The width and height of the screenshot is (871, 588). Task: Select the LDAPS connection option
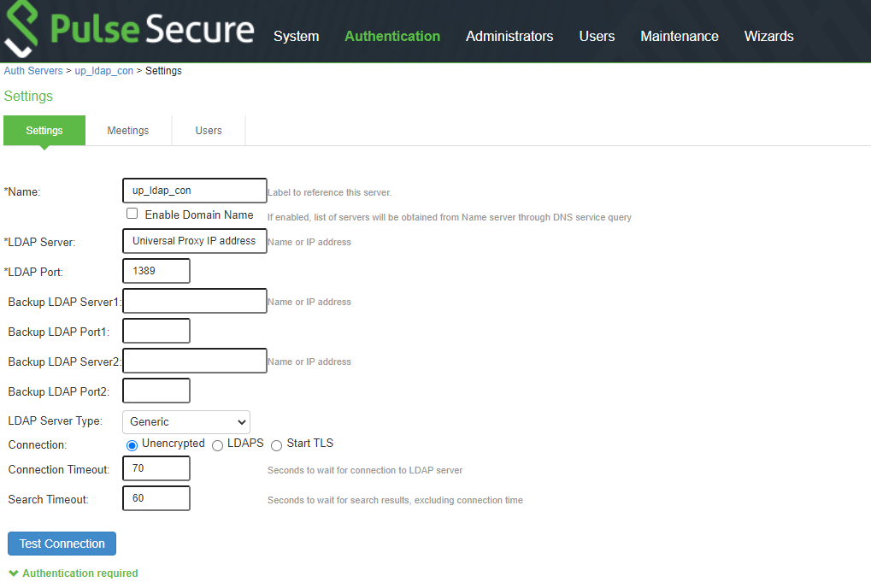point(217,444)
